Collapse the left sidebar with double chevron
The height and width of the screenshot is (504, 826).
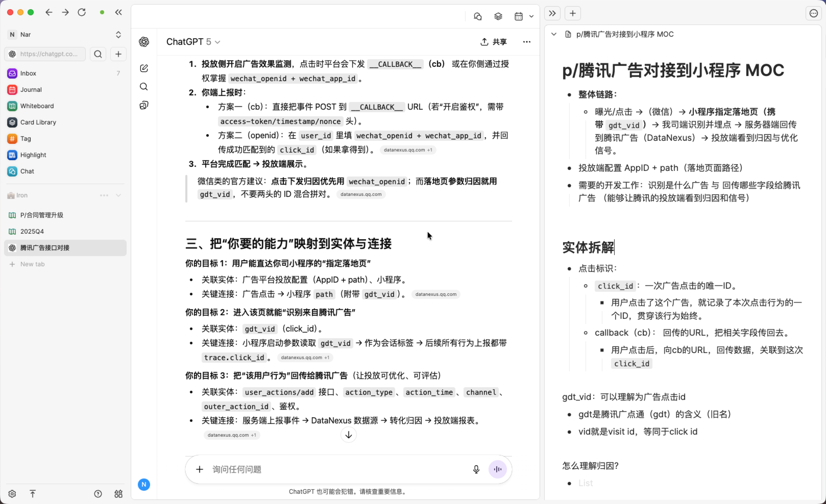118,12
